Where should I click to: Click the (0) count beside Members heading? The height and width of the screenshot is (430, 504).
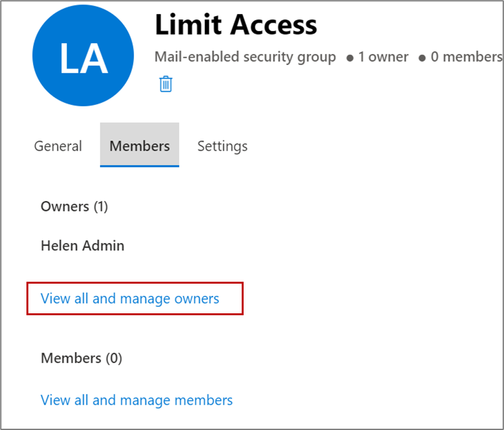tap(113, 358)
